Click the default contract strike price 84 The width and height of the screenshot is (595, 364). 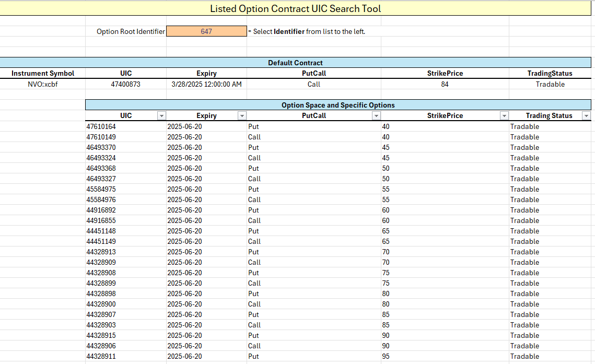[445, 84]
